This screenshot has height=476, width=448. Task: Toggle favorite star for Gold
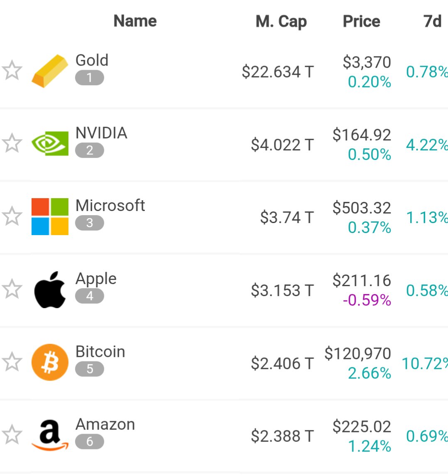(12, 71)
